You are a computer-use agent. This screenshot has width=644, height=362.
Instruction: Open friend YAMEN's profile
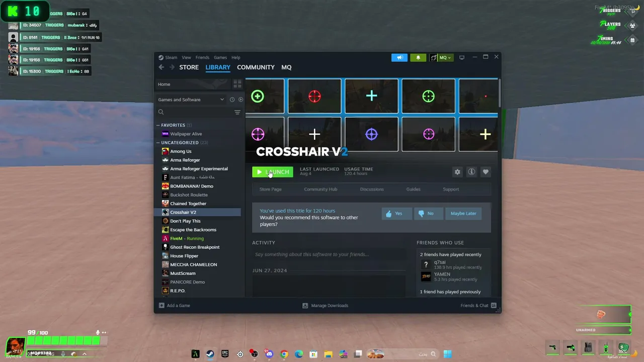pos(442,275)
